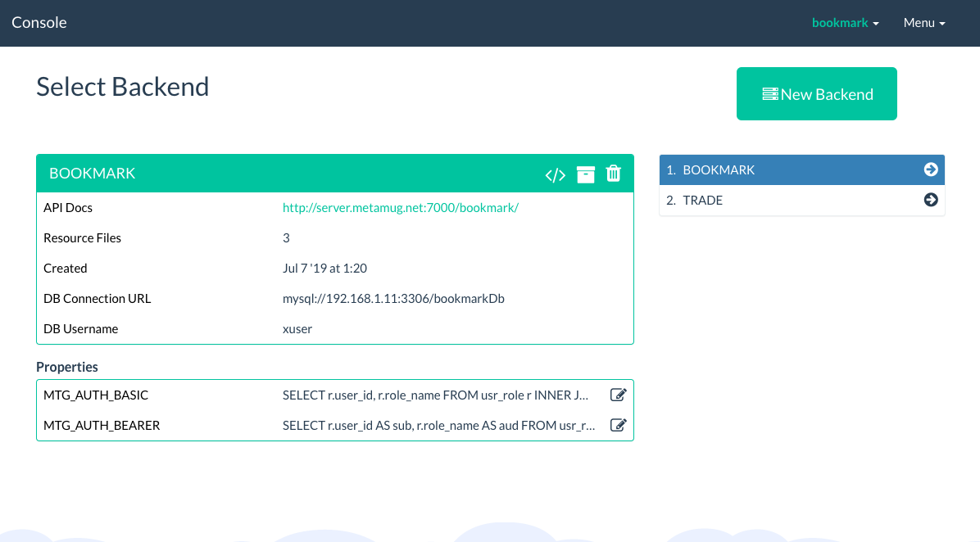Click the created date Jul 7 '19 at 1:20
Image resolution: width=980 pixels, height=542 pixels.
click(324, 269)
